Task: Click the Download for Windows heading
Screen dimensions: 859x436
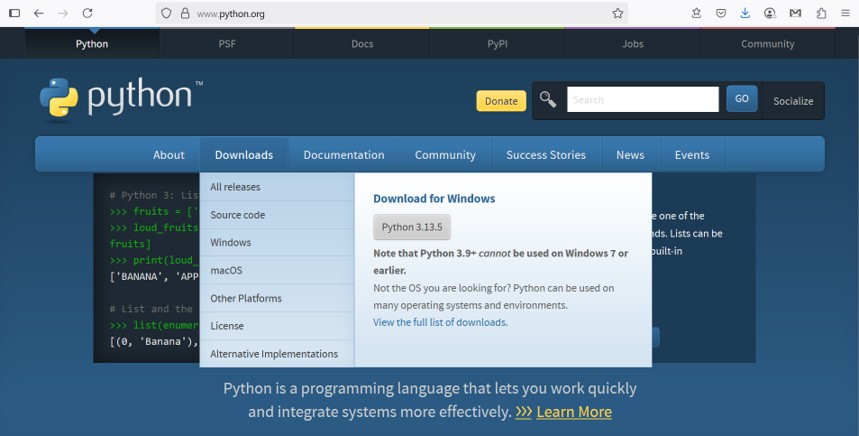Action: pos(434,198)
